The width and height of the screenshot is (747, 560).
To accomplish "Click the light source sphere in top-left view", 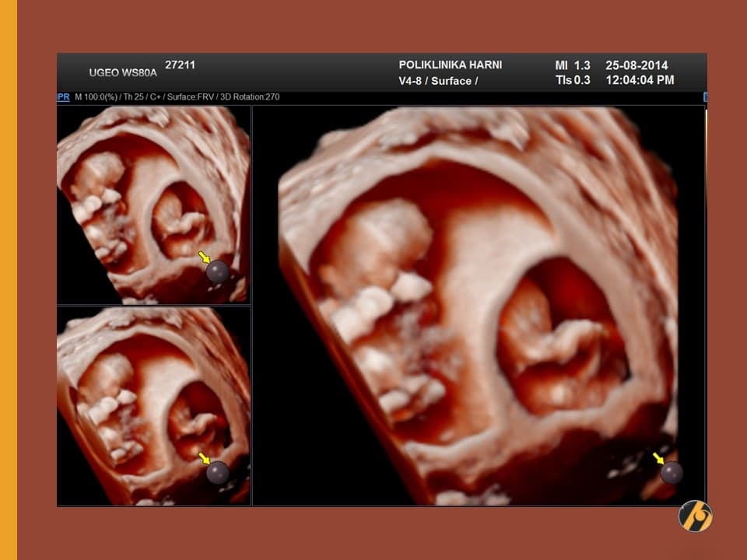I will 217,271.
